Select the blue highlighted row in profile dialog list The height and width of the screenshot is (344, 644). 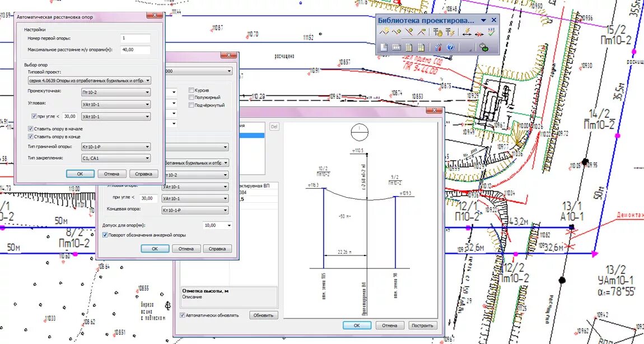[252, 135]
